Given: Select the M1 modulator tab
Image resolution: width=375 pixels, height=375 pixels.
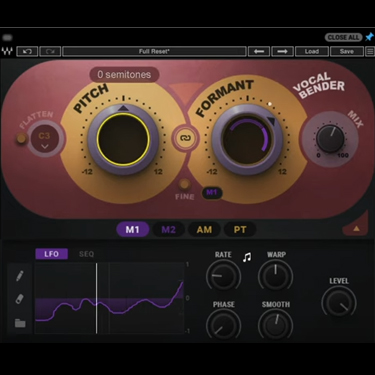Looking at the screenshot, I should [132, 230].
